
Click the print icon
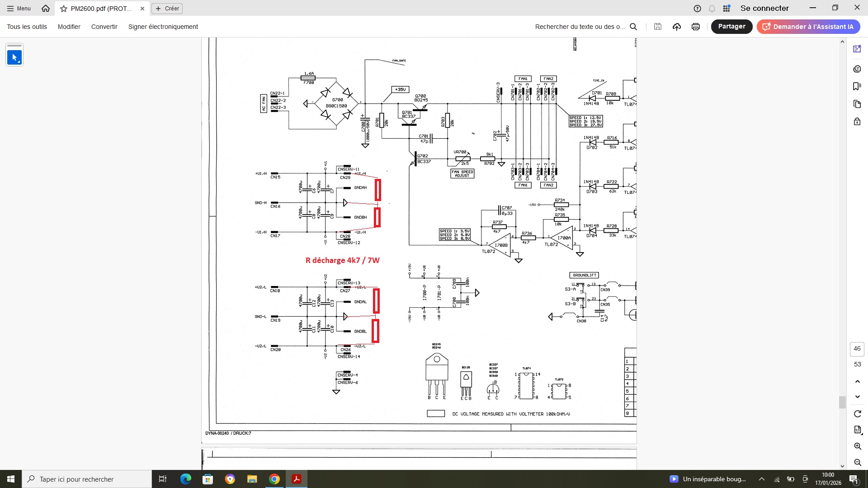pyautogui.click(x=696, y=27)
